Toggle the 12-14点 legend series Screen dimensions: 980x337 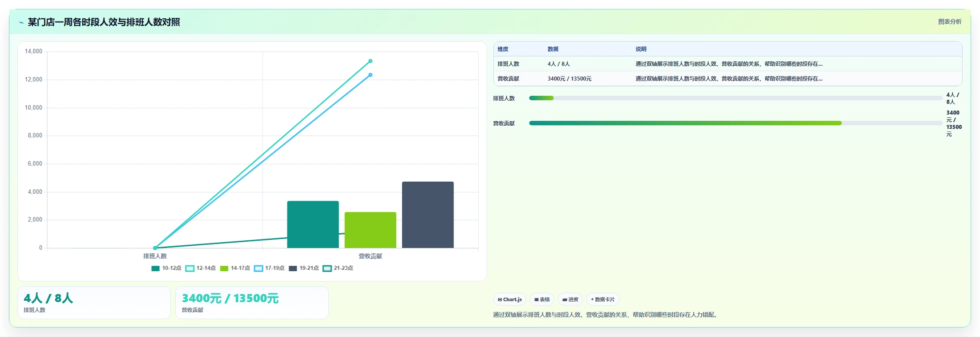[x=200, y=269]
